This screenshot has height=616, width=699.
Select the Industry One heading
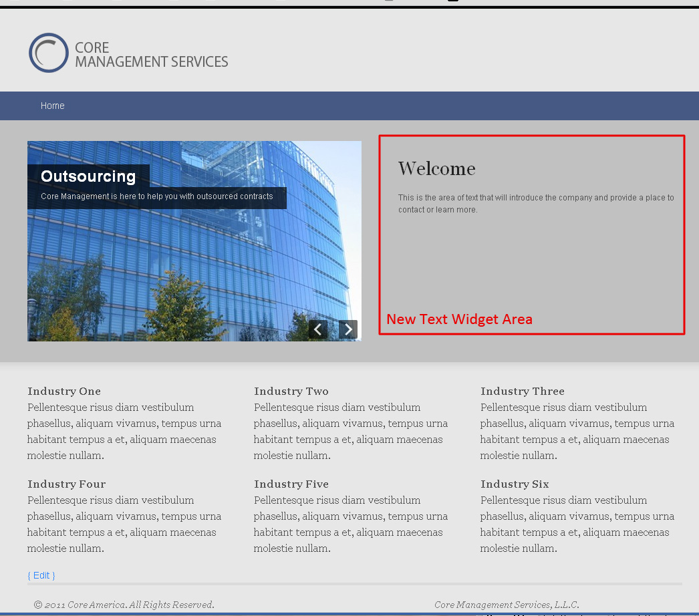(64, 392)
